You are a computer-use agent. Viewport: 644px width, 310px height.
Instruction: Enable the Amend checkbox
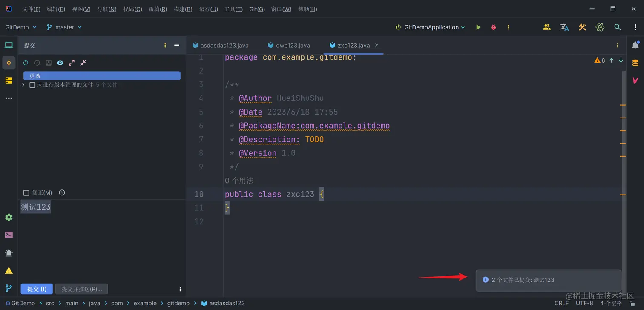coord(26,193)
